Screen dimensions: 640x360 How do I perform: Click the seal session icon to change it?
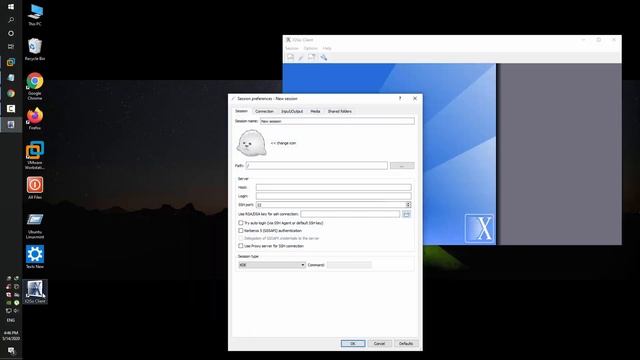tap(251, 143)
